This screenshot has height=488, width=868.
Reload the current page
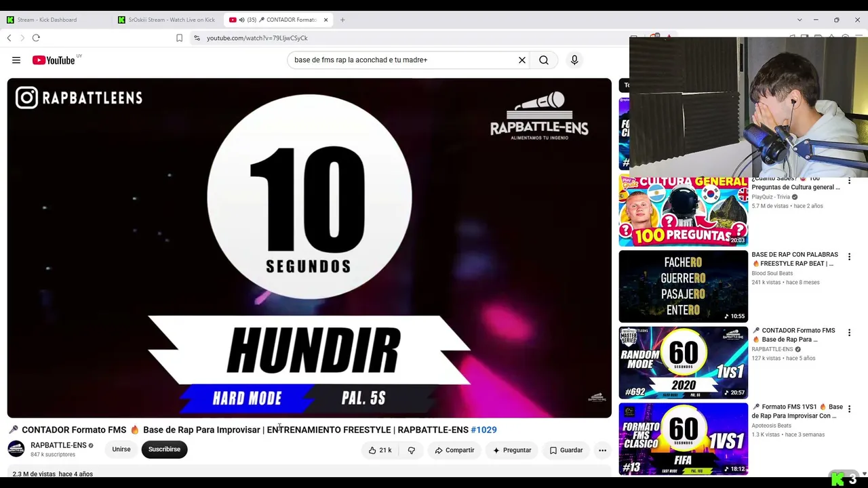36,38
